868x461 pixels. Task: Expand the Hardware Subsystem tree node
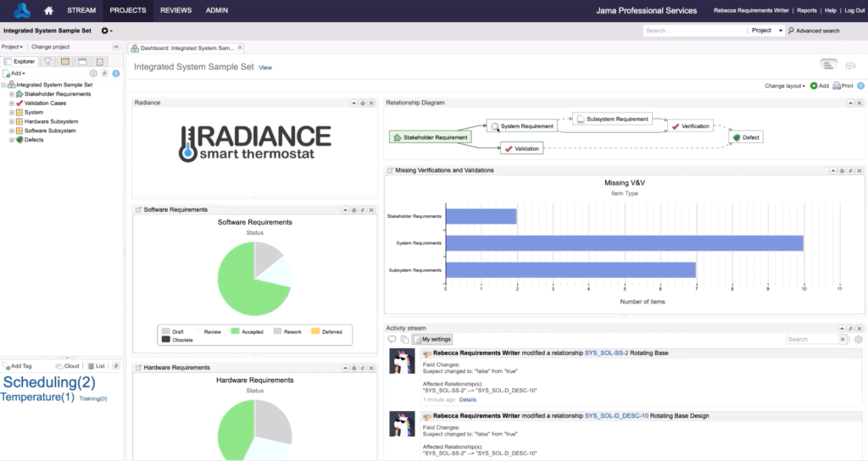(12, 122)
